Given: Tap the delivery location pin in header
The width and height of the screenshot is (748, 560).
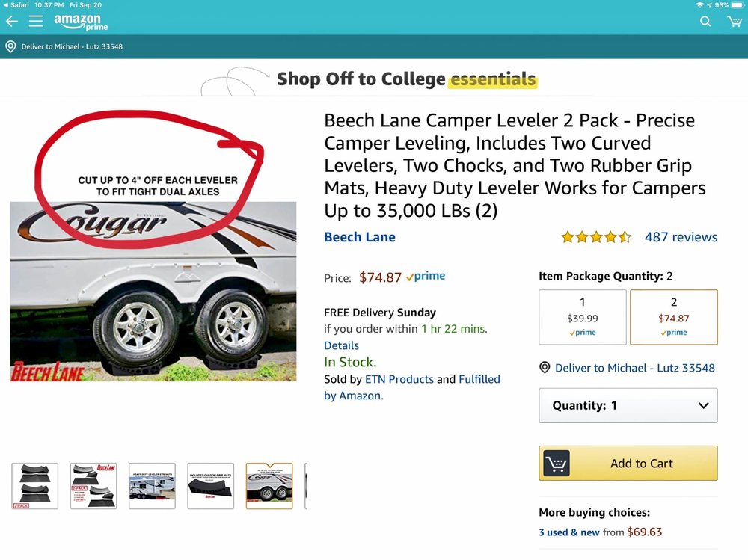Looking at the screenshot, I should click(10, 46).
